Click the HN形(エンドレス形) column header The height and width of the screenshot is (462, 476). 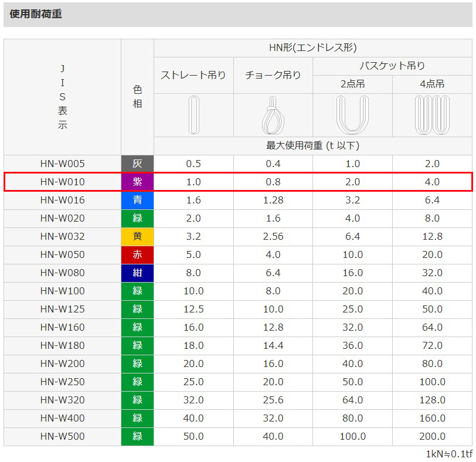point(312,48)
